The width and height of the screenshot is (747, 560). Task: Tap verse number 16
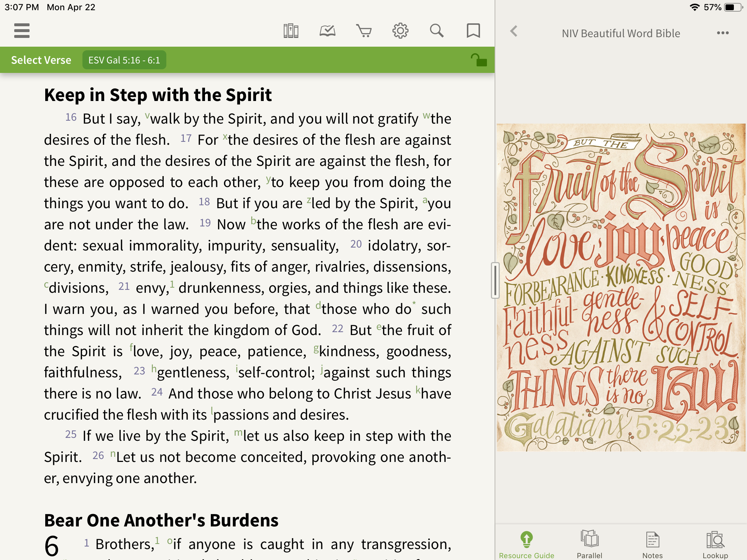(x=71, y=117)
